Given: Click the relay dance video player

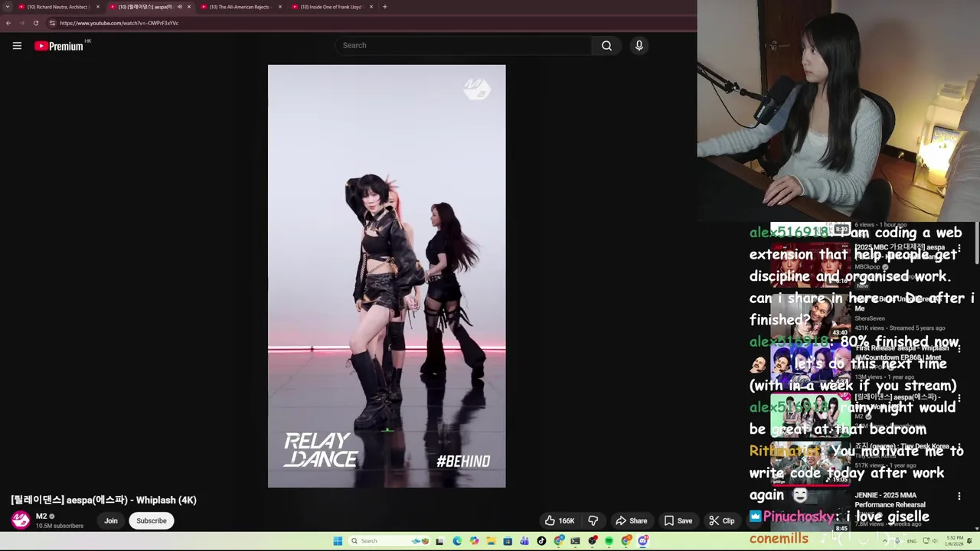Looking at the screenshot, I should point(387,276).
